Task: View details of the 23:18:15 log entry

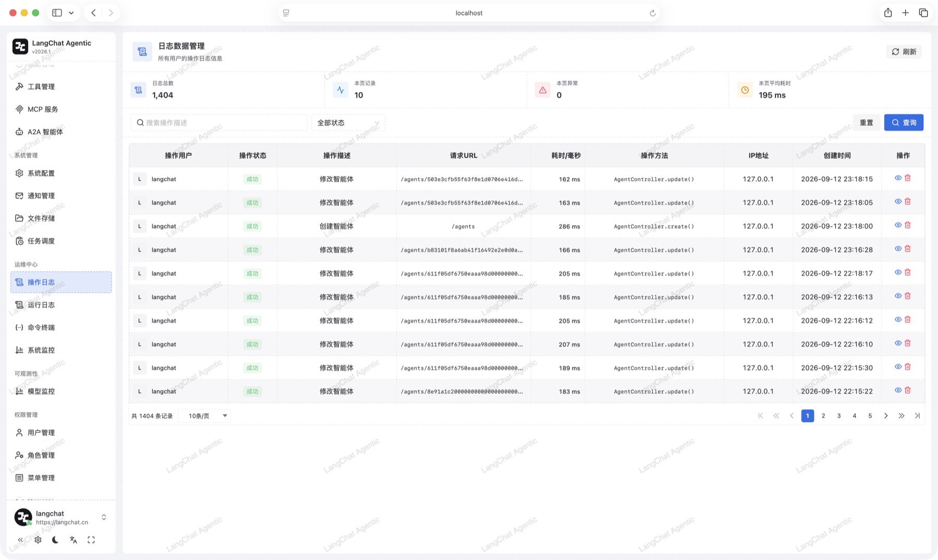Action: coord(898,178)
